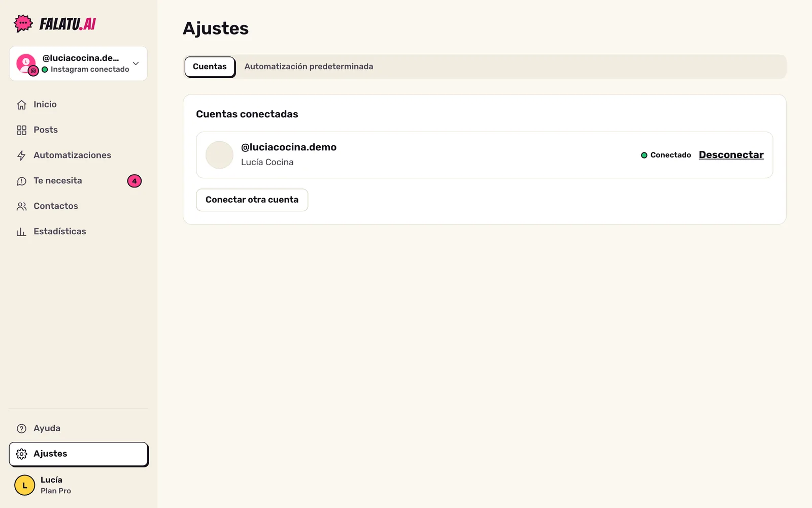Open the Te necesita inbox

(x=79, y=180)
